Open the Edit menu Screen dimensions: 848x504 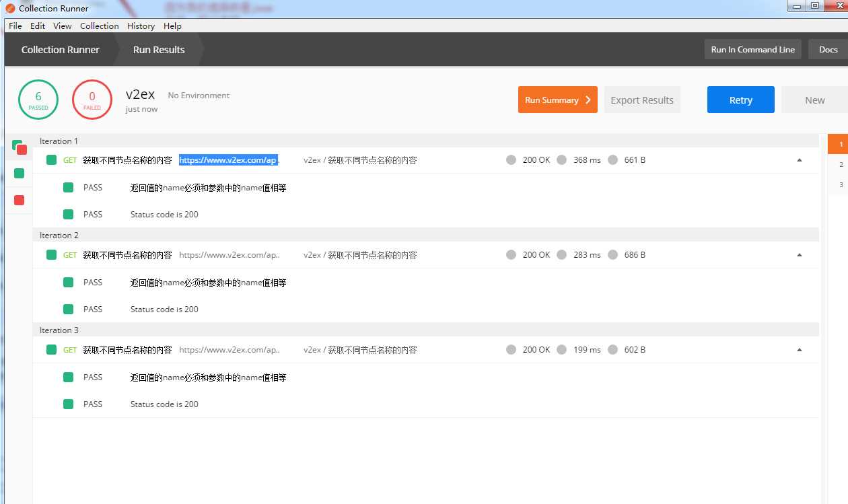38,26
